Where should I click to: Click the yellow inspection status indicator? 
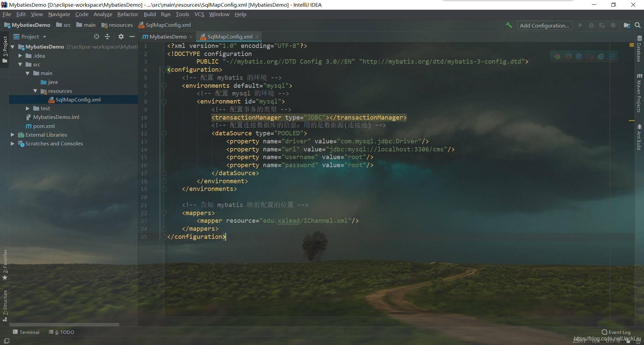632,45
